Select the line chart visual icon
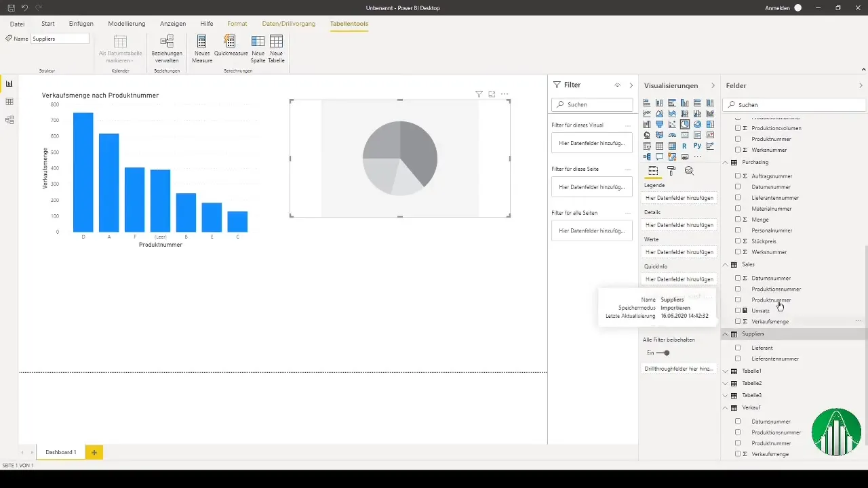Image resolution: width=868 pixels, height=488 pixels. click(x=647, y=114)
